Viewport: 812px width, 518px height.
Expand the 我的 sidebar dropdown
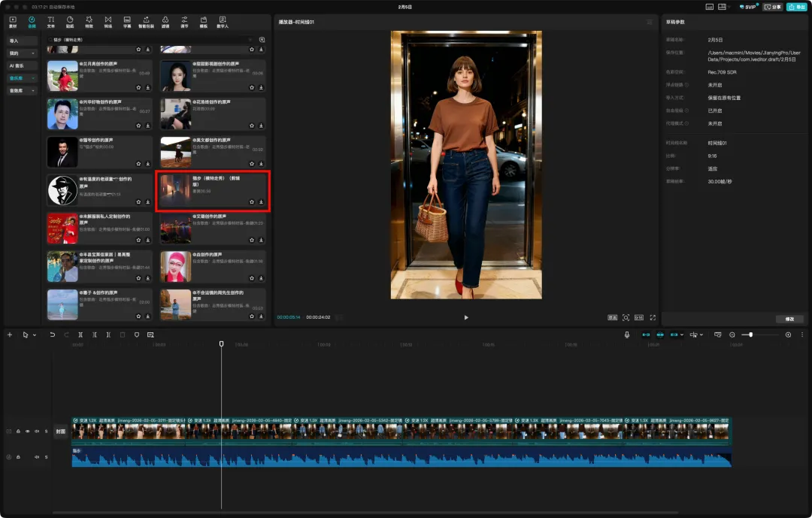(x=32, y=53)
